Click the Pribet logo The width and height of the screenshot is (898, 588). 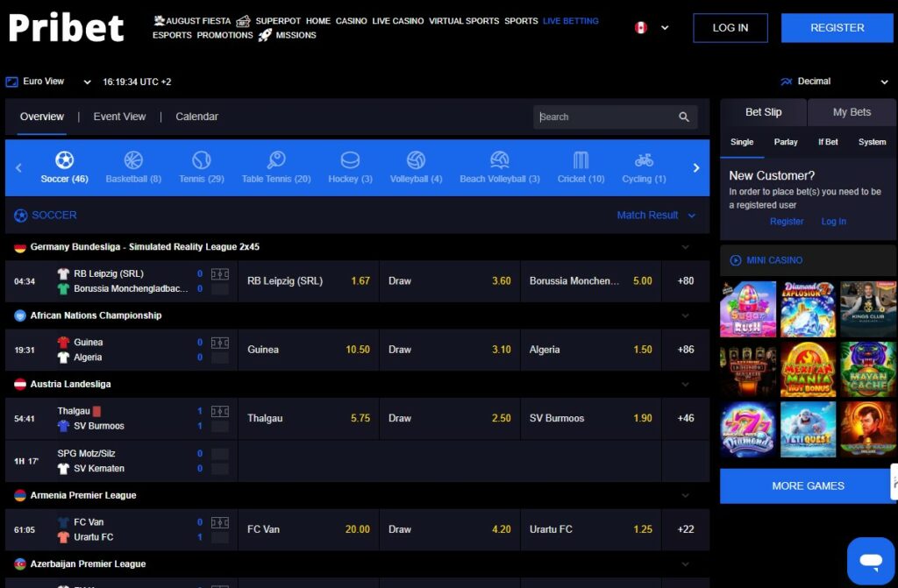[x=66, y=27]
